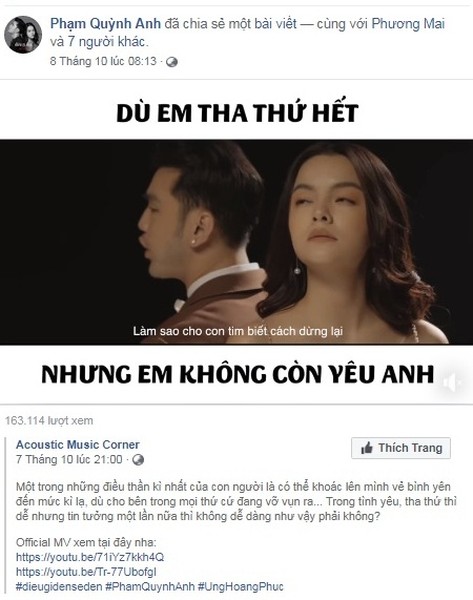Click the NHƯNG EM KHÔNG CÒN YÊU ANH caption
The height and width of the screenshot is (600, 473).
coord(237,374)
